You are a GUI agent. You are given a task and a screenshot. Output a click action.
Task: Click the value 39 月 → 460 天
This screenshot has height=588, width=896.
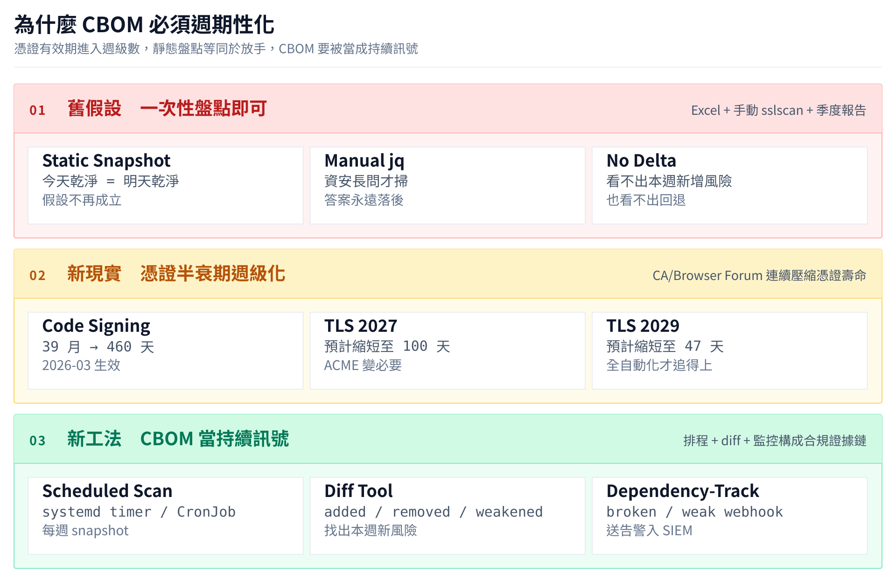[x=98, y=346]
